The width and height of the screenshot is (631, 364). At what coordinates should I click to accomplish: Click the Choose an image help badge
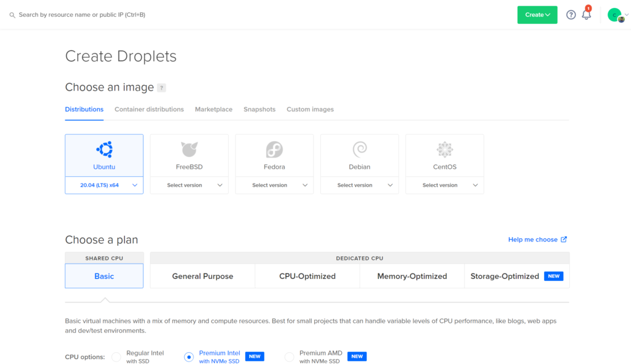click(161, 87)
